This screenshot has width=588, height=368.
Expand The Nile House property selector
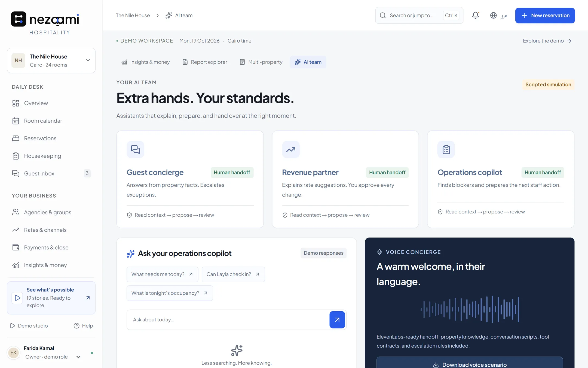click(51, 61)
